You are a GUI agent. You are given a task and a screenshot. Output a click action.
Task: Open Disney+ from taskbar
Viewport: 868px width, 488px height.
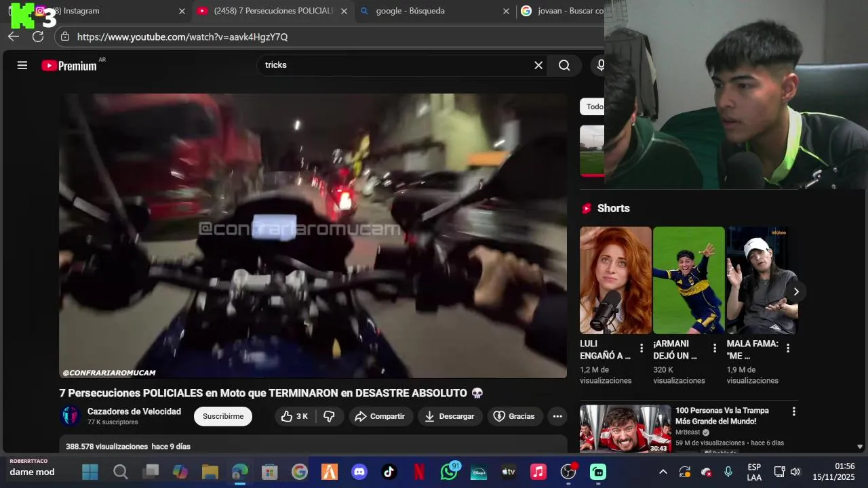point(479,472)
